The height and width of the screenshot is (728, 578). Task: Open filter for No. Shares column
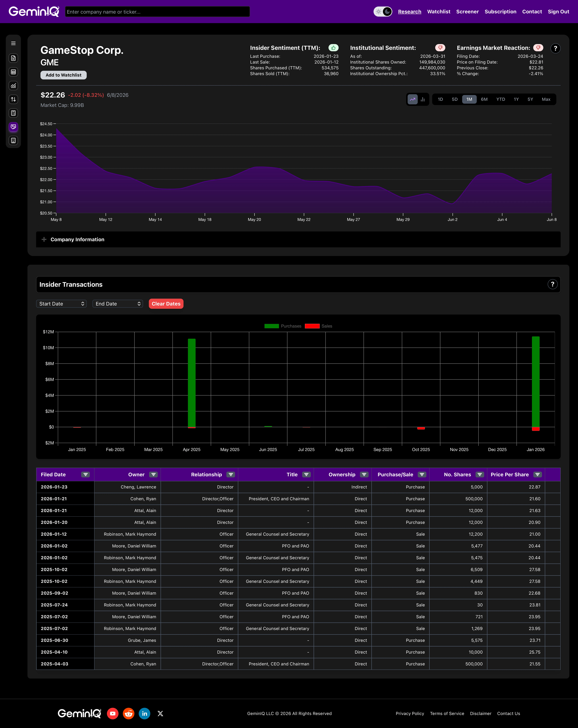click(480, 474)
